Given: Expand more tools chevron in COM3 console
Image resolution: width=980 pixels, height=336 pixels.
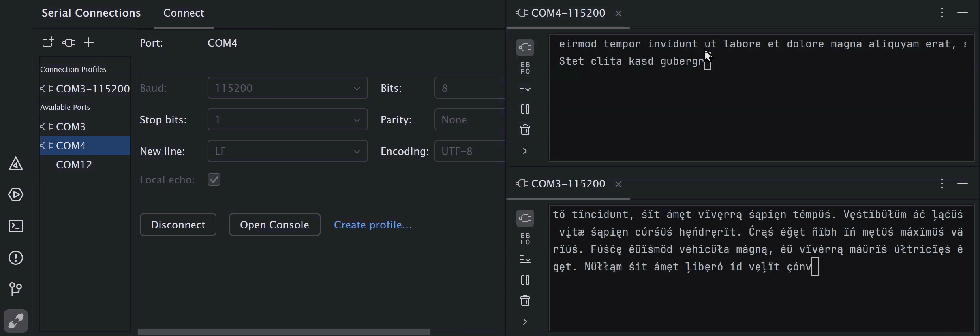Looking at the screenshot, I should (525, 322).
